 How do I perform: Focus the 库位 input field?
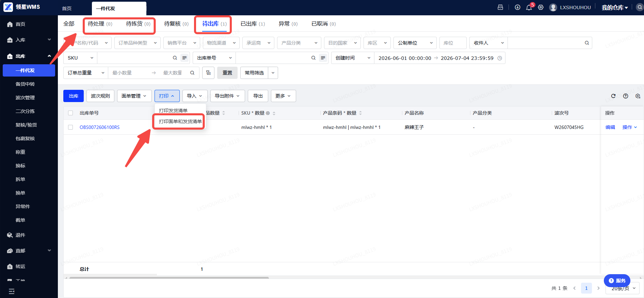(453, 43)
